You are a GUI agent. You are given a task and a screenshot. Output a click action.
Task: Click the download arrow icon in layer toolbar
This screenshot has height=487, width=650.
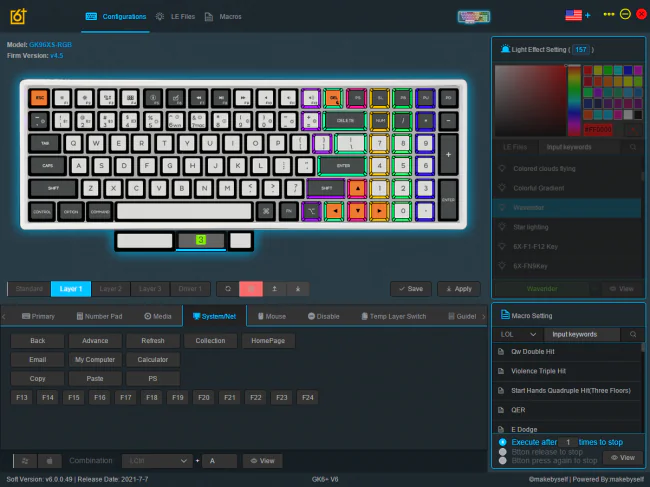(x=298, y=289)
